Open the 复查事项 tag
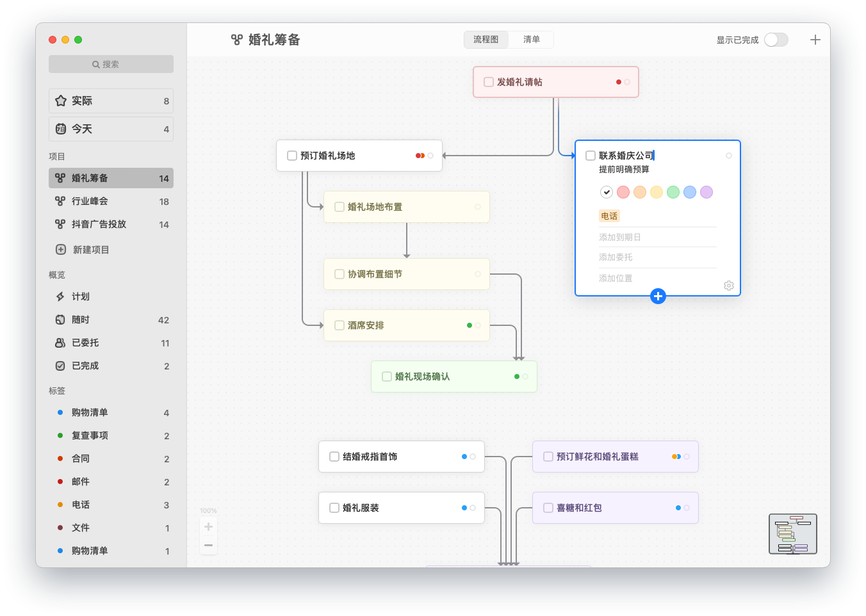 coord(111,435)
